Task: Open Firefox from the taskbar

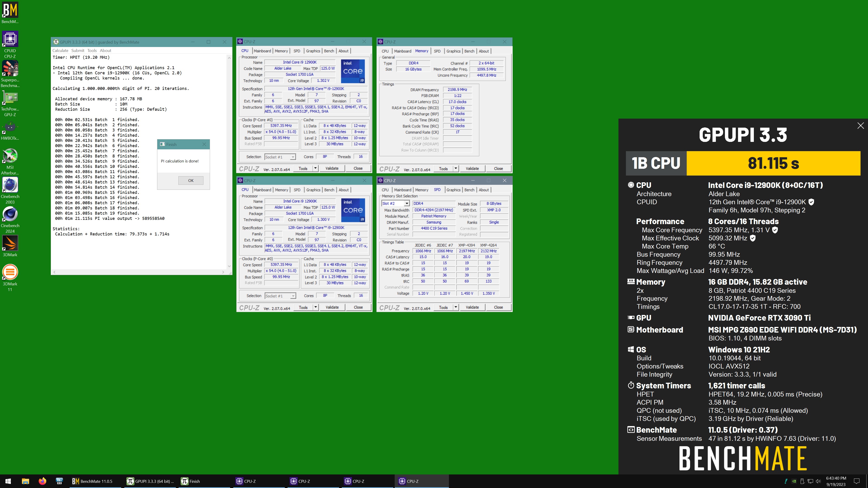Action: point(42,481)
